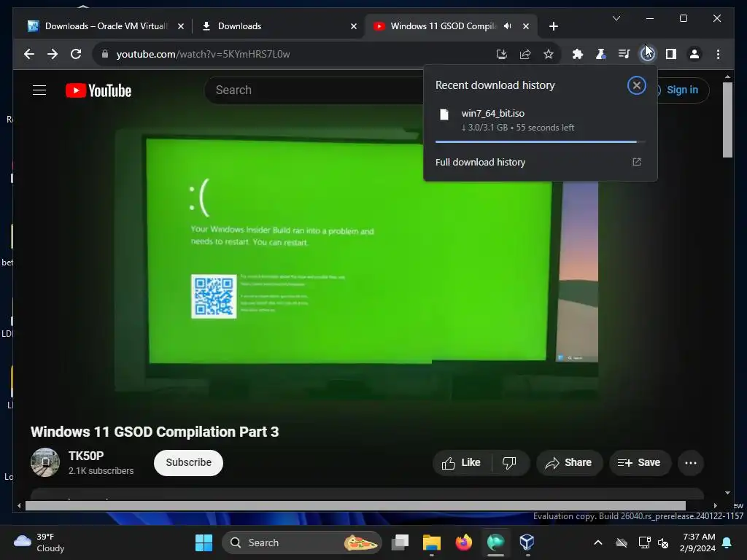
Task: Like the video
Action: click(461, 463)
